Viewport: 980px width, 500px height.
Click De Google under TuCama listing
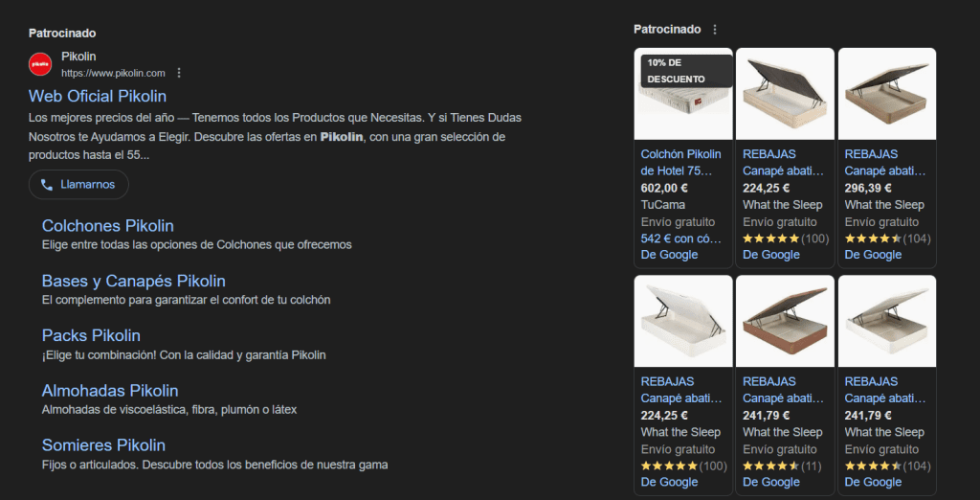pos(669,255)
